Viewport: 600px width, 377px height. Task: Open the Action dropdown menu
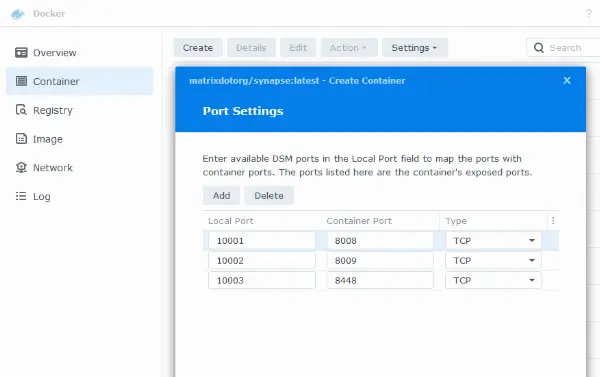click(x=349, y=48)
